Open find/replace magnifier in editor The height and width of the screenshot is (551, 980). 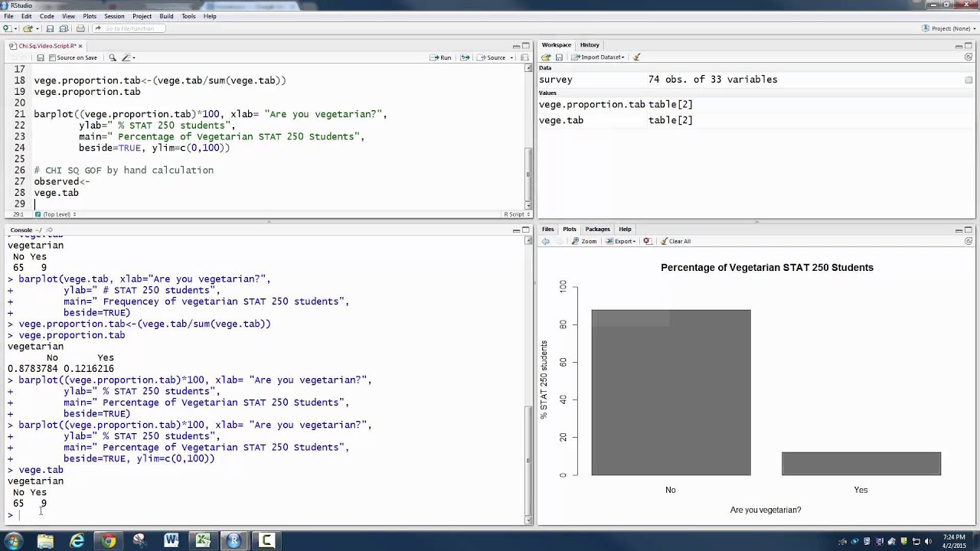pos(113,57)
